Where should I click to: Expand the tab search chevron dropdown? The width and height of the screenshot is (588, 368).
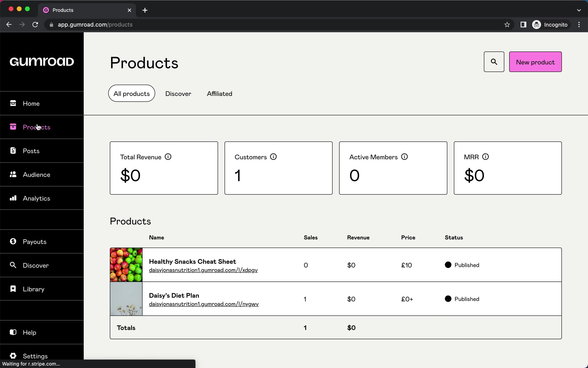click(x=579, y=10)
